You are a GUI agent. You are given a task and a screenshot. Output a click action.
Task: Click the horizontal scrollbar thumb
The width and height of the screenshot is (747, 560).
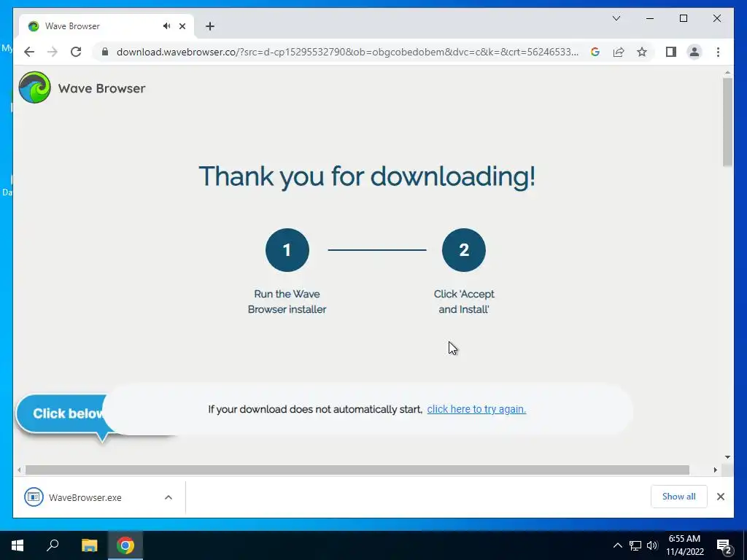coord(357,470)
